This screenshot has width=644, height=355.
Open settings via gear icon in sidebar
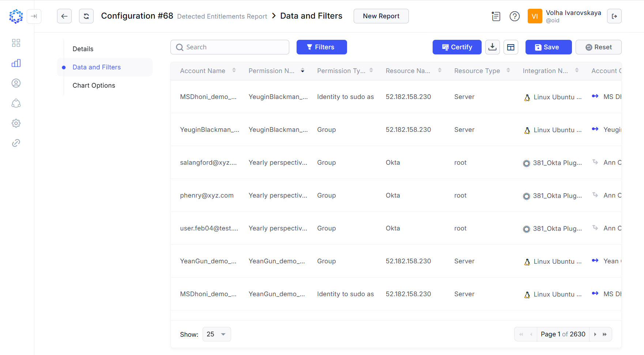point(16,123)
